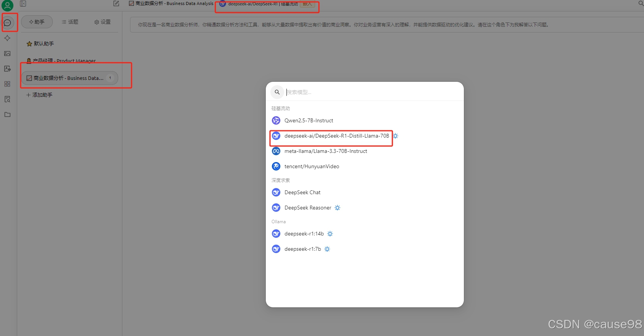Select the 默认助手 assistant

click(69, 44)
